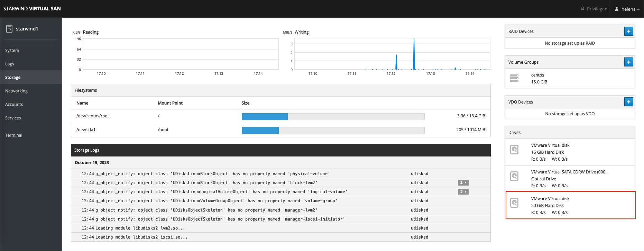Screen dimensions: 644x251
Task: Open the /dev/centos/root filesystem
Action: (93, 116)
